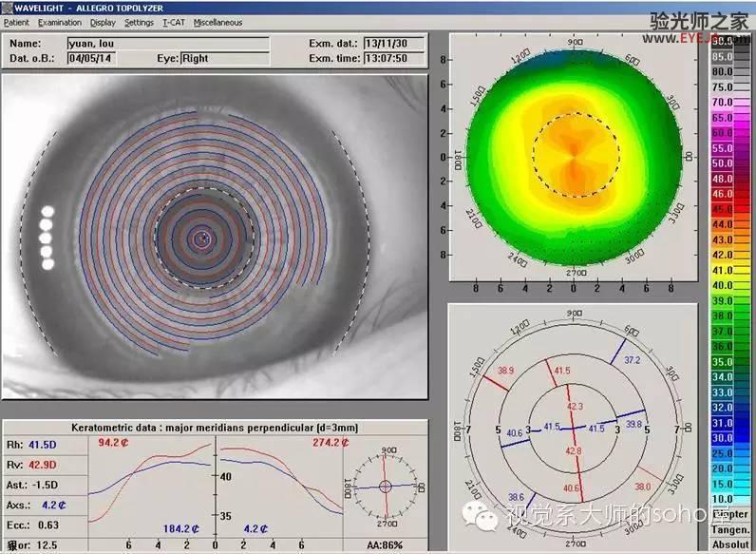This screenshot has width=756, height=554.
Task: Click the 70.0 magenta color scale swatch
Action: (x=731, y=103)
